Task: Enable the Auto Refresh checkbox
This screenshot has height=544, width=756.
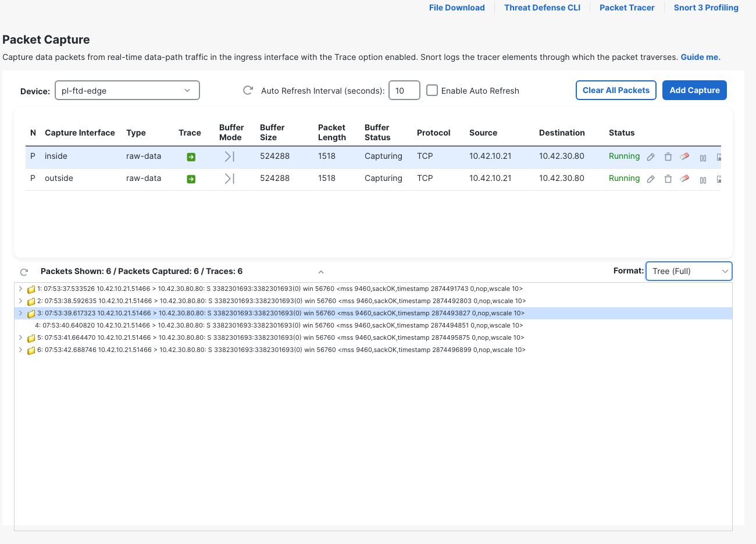Action: (x=432, y=90)
